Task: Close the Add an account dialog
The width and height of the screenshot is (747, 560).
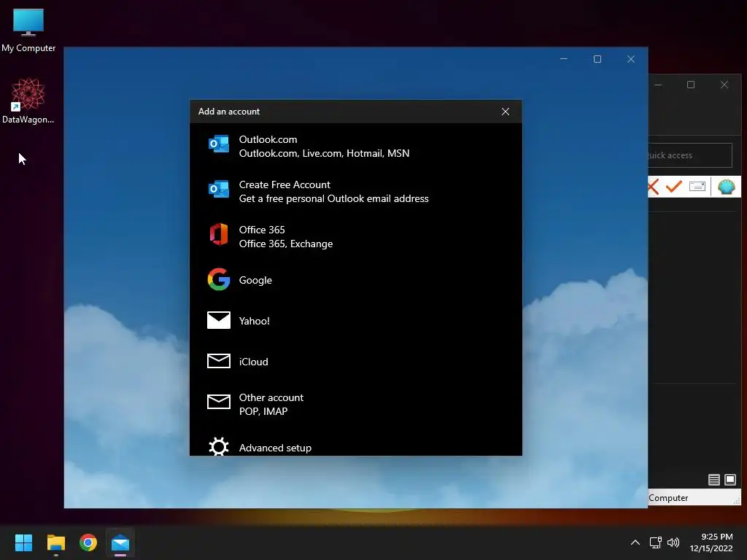Action: (506, 112)
